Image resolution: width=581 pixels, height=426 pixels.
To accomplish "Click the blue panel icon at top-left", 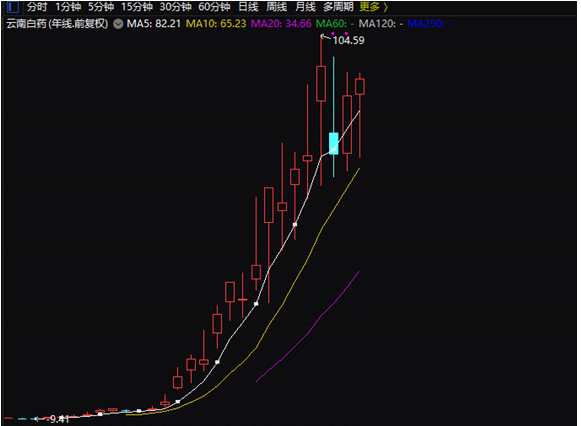I will tap(13, 7).
